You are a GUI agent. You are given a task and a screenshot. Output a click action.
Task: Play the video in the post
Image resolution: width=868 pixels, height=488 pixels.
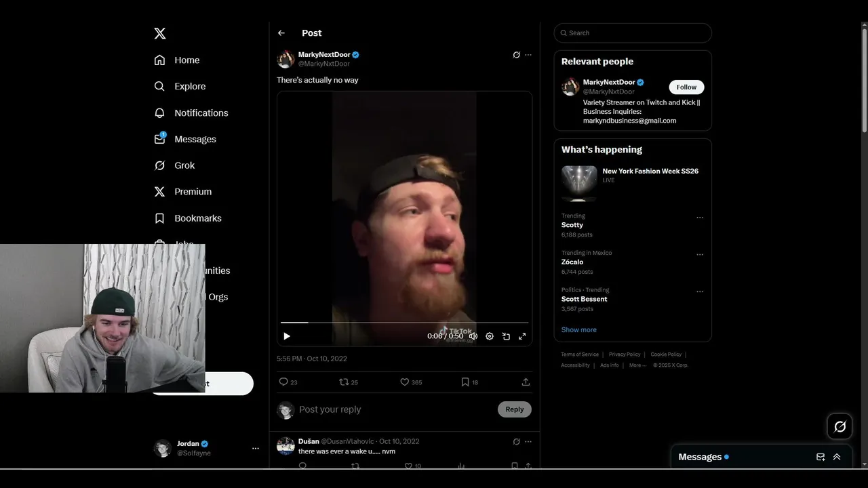click(x=287, y=336)
